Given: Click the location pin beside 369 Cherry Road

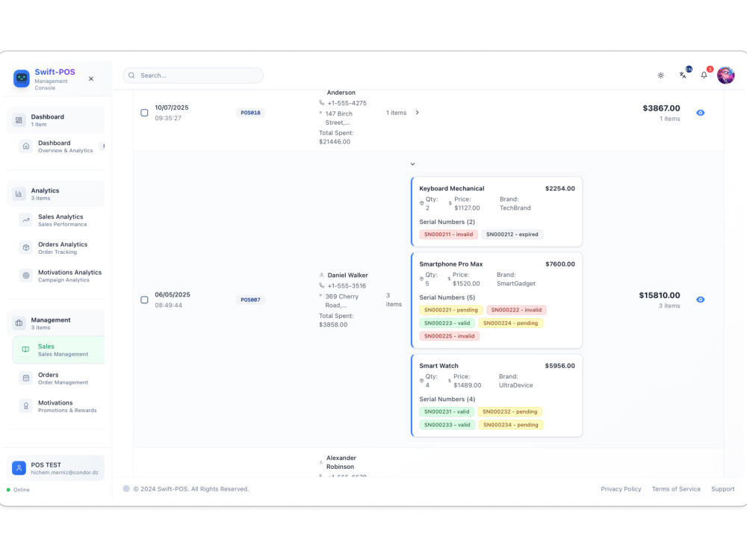Looking at the screenshot, I should (320, 296).
